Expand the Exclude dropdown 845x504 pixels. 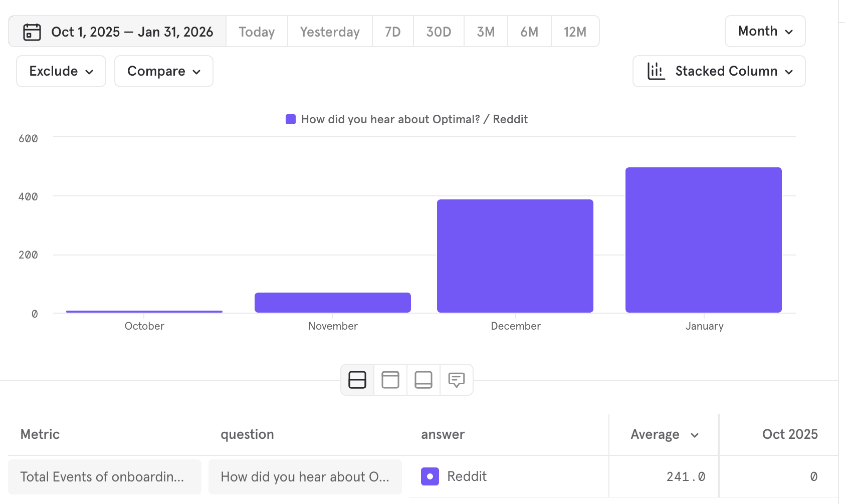pyautogui.click(x=61, y=71)
